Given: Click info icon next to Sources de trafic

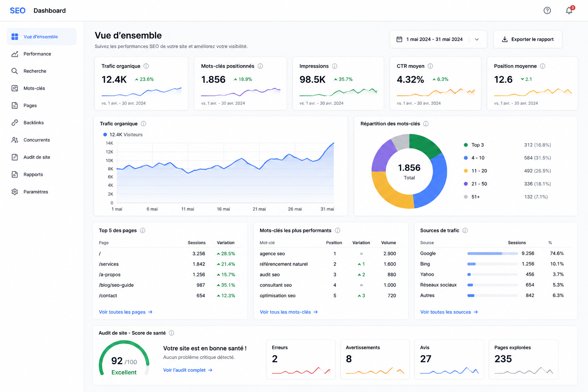Looking at the screenshot, I should tap(465, 230).
